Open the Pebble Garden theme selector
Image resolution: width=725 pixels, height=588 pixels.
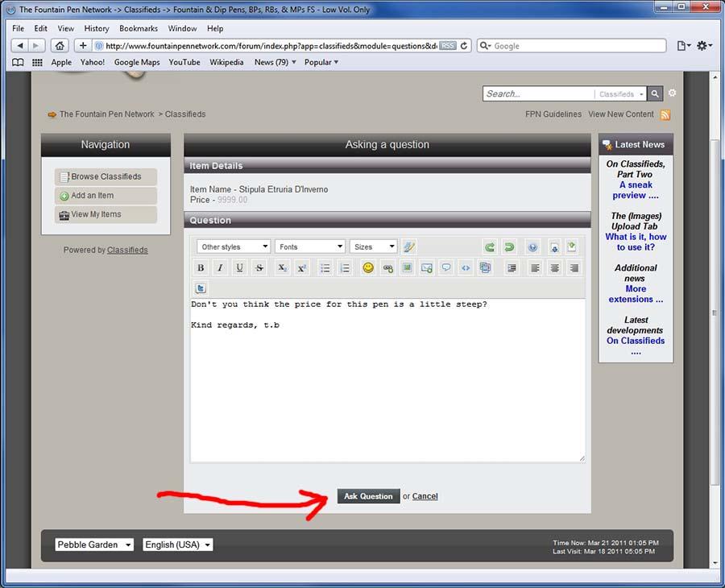94,545
